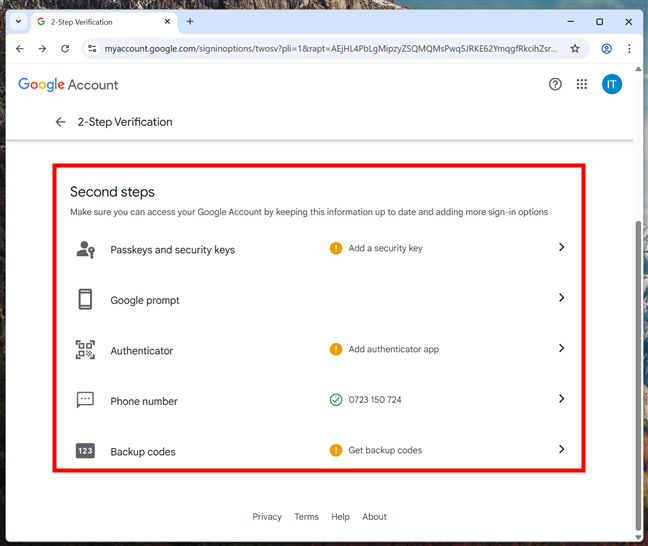The width and height of the screenshot is (648, 546).
Task: Click the security key warning icon
Action: [x=336, y=248]
